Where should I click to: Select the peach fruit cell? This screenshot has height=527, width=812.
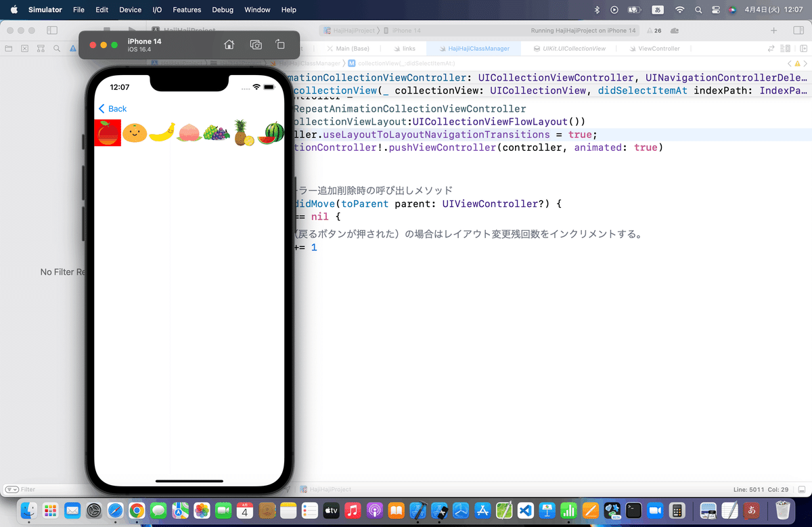(189, 133)
